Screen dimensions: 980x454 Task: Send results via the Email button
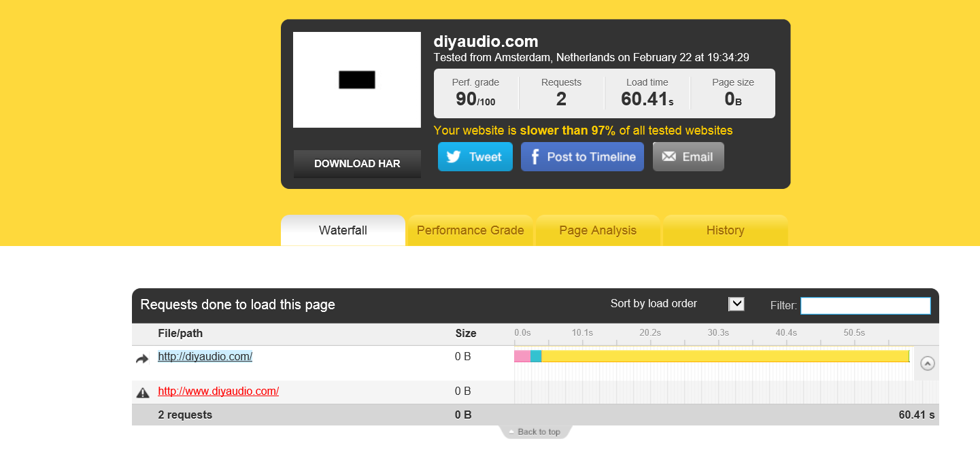(x=688, y=156)
